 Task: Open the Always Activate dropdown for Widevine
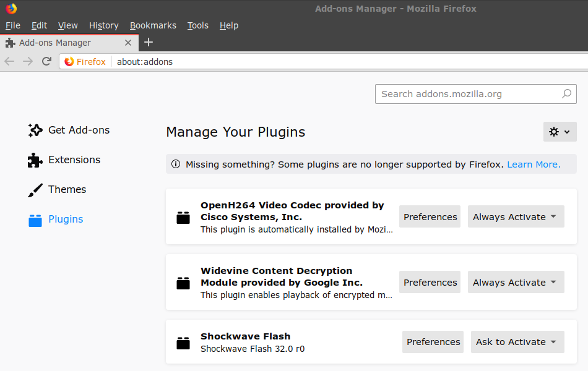click(x=516, y=282)
